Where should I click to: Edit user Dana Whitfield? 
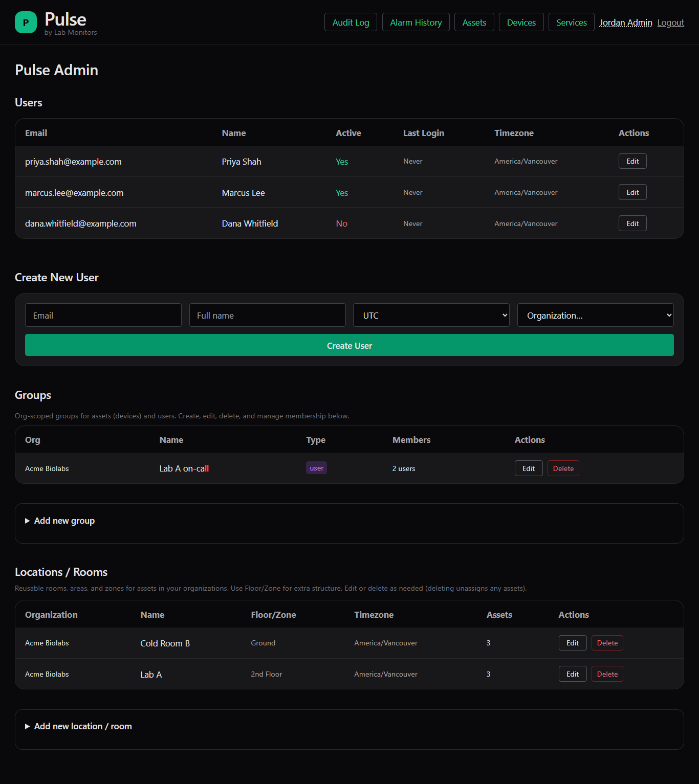[x=632, y=223]
